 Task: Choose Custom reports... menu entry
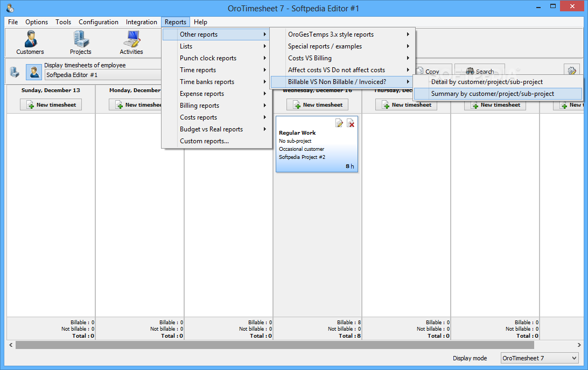click(217, 141)
